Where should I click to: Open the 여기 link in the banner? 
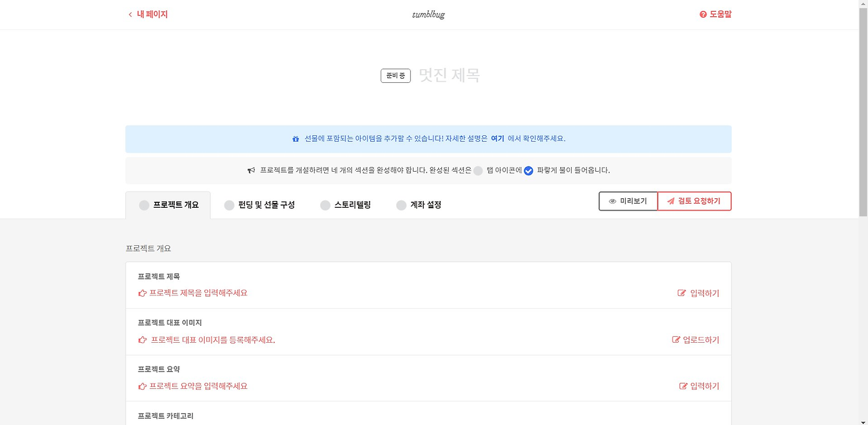point(498,138)
